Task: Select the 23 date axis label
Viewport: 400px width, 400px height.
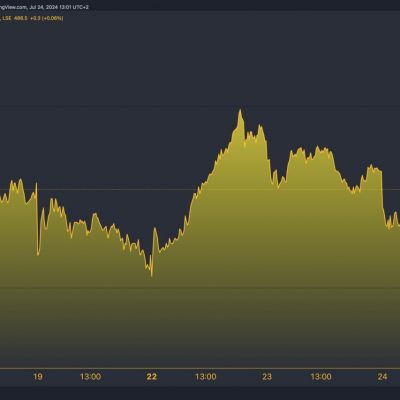Action: (x=267, y=377)
